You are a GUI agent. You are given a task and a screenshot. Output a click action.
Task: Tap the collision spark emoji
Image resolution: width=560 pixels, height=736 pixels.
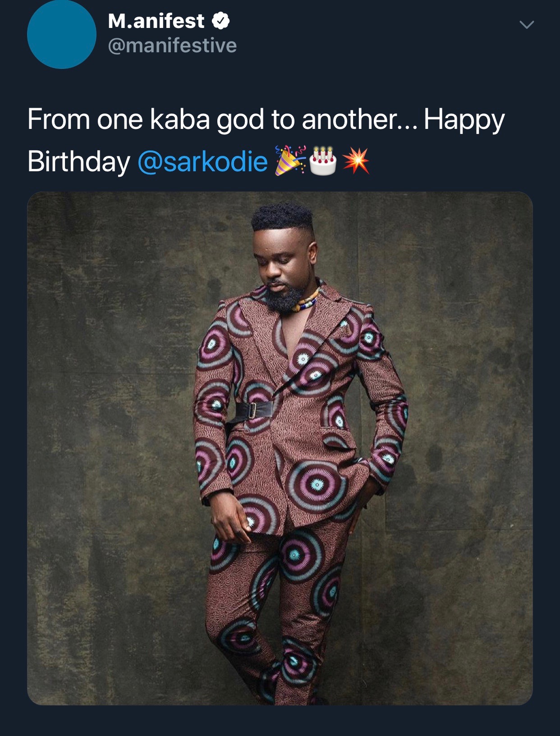coord(356,160)
